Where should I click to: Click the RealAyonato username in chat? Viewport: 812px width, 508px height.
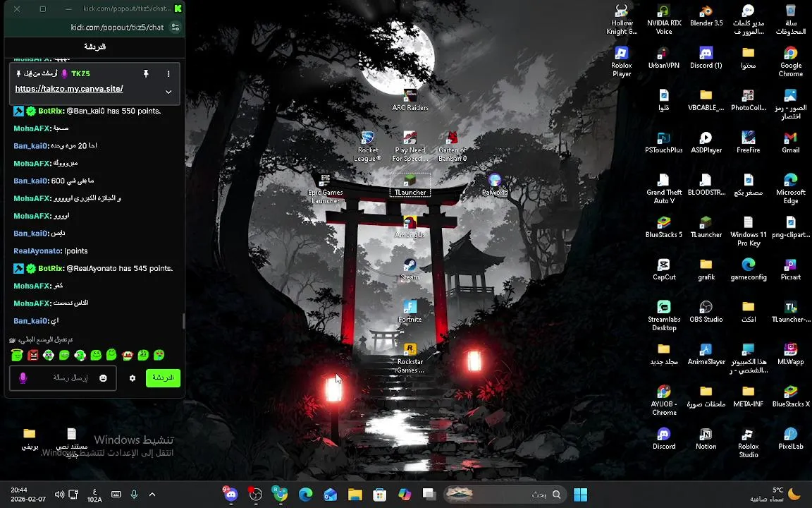coord(38,251)
